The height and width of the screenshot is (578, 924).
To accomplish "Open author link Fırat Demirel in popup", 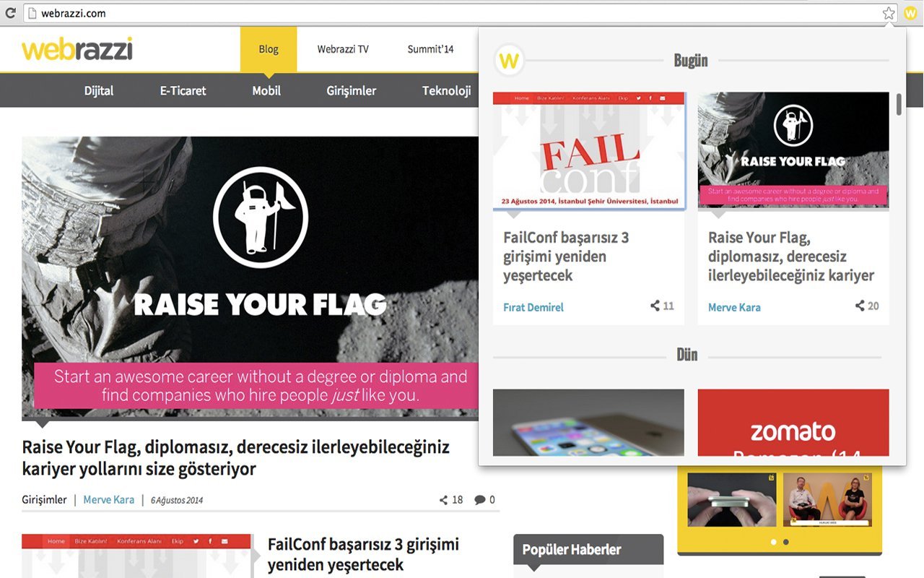I will [533, 307].
